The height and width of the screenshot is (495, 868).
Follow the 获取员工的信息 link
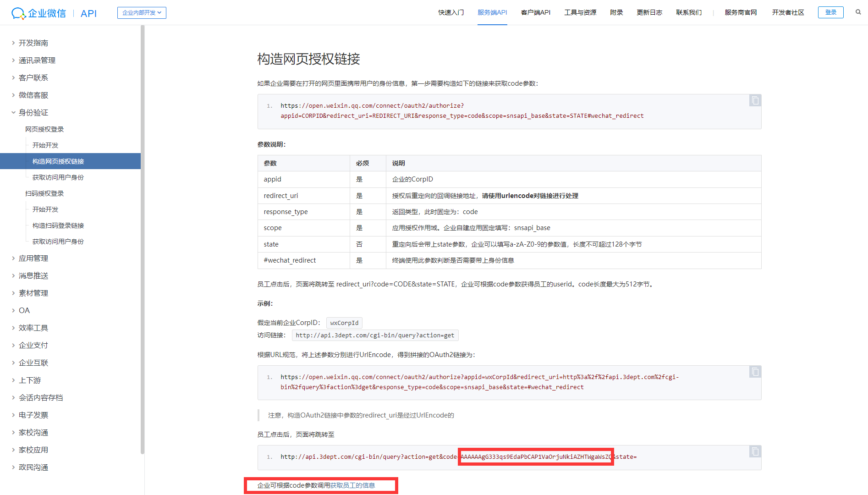pyautogui.click(x=352, y=485)
